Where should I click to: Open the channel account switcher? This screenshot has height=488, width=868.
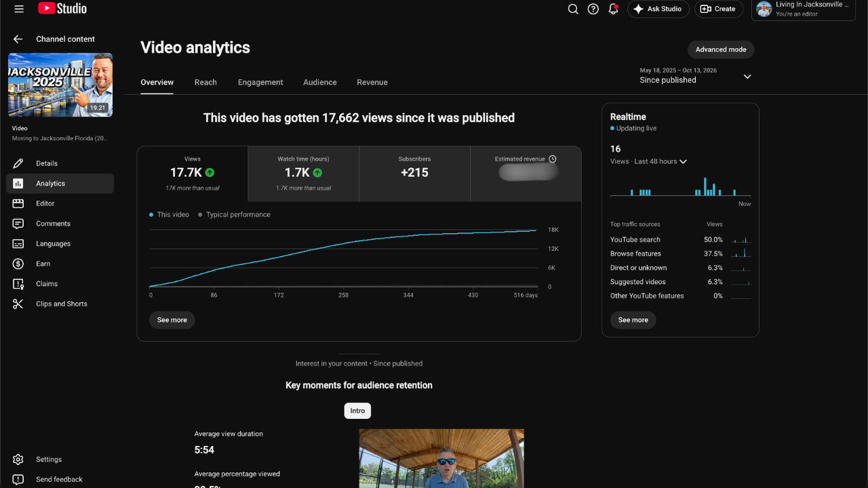click(804, 9)
